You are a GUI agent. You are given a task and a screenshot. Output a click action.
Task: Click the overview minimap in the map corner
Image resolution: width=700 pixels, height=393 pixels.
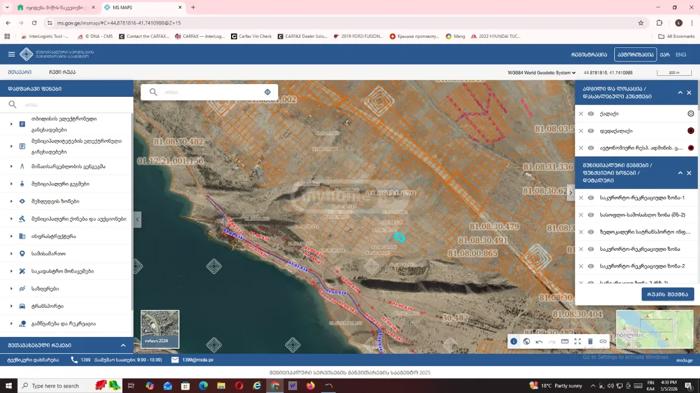655,330
